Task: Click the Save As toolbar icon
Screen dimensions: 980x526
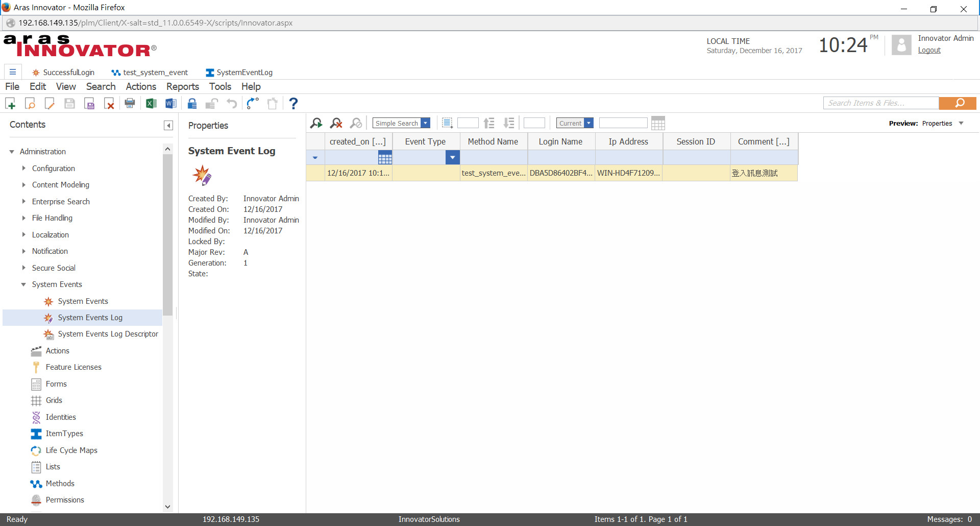Action: [x=89, y=104]
